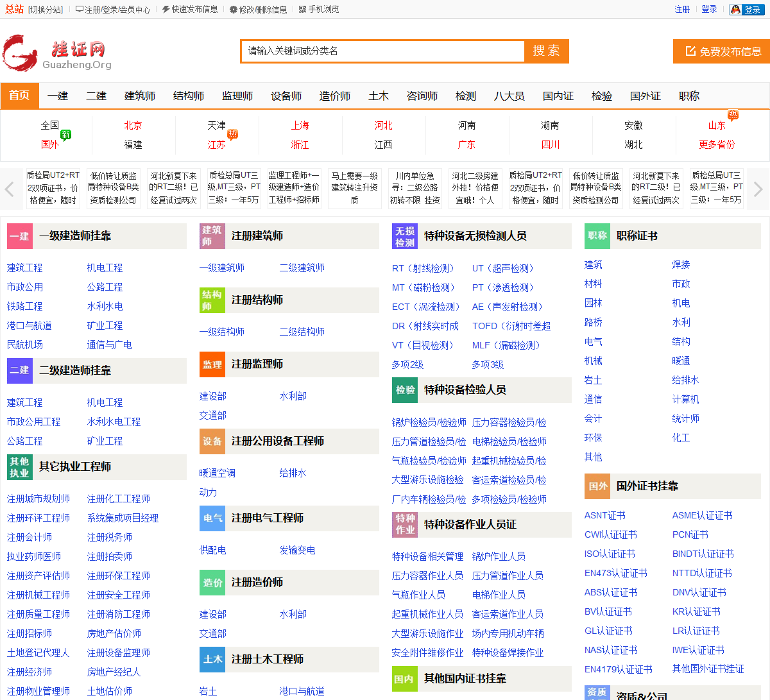Image resolution: width=770 pixels, height=700 pixels.
Task: Open 手机浏览 in the top bar
Action: click(319, 10)
